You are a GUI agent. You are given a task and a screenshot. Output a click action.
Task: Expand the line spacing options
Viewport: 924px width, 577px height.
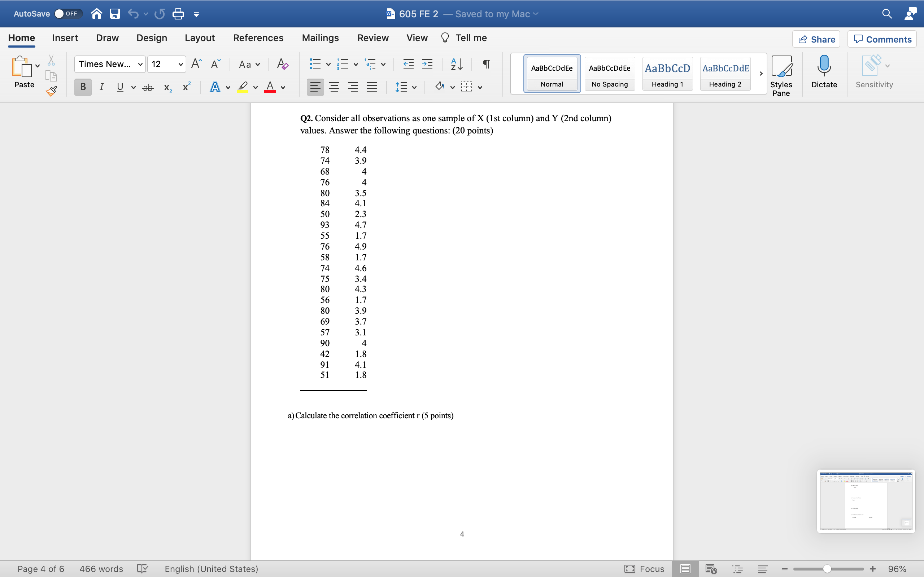coord(414,87)
